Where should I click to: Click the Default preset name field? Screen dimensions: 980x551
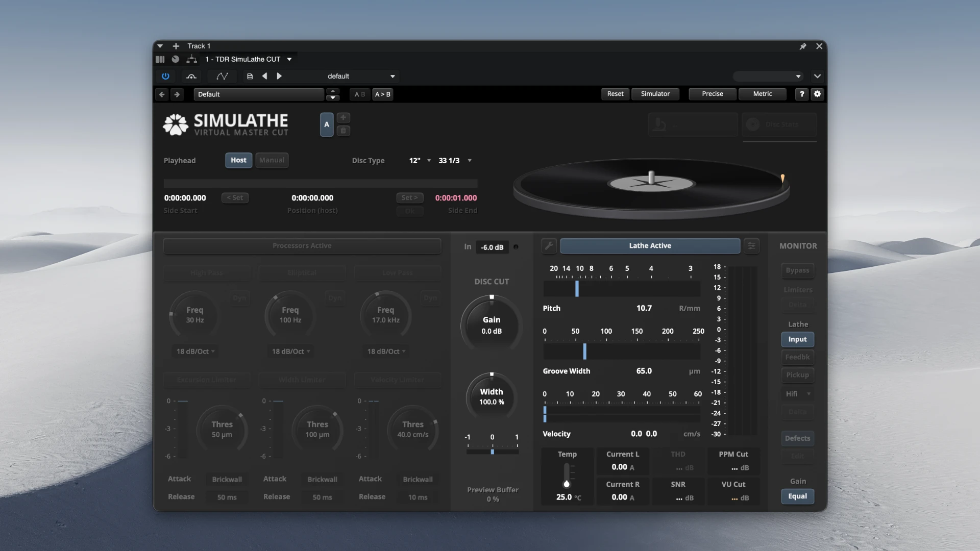pyautogui.click(x=259, y=94)
